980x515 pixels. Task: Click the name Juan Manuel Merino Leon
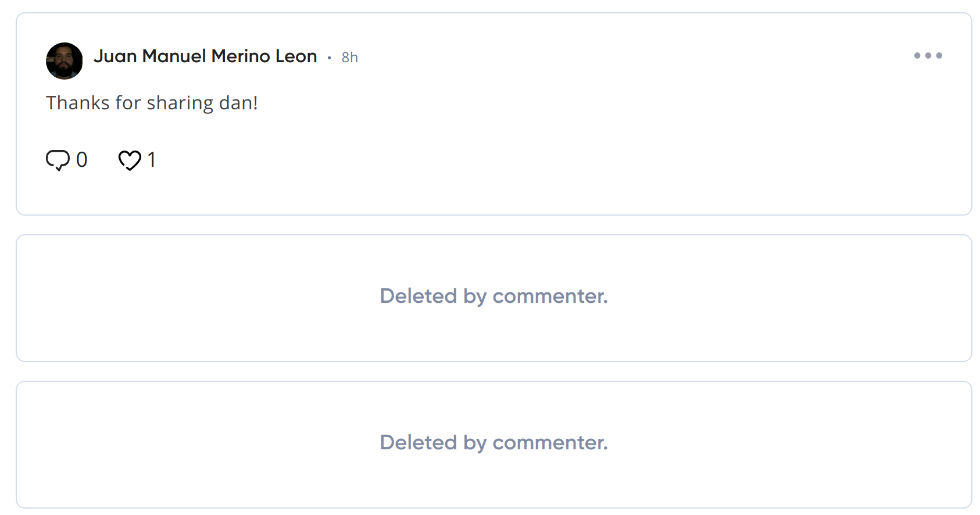coord(205,56)
